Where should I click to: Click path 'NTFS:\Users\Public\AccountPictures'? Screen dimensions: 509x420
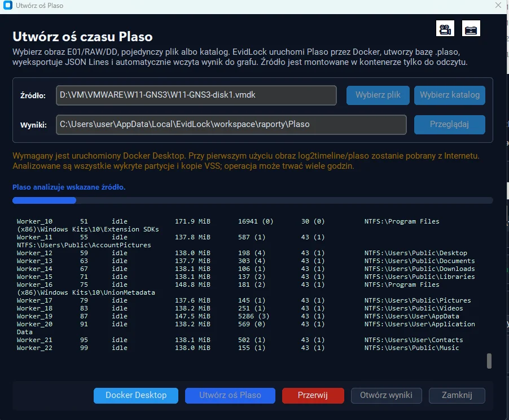[84, 245]
